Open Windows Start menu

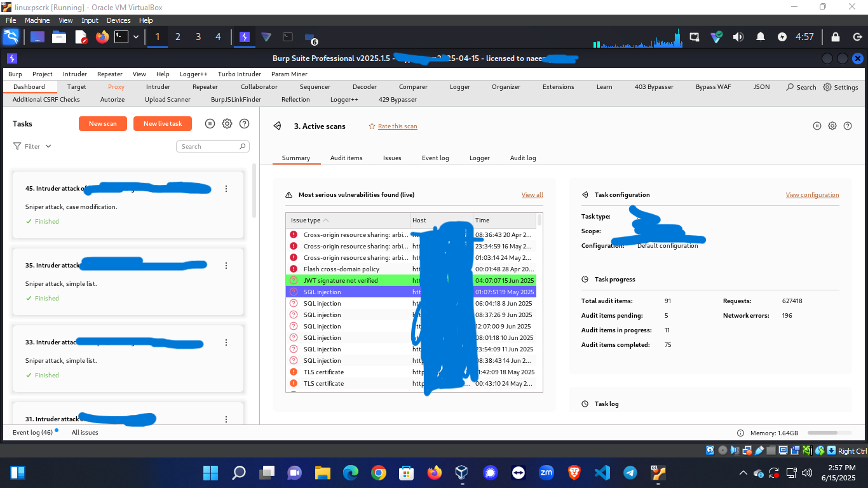coord(210,473)
